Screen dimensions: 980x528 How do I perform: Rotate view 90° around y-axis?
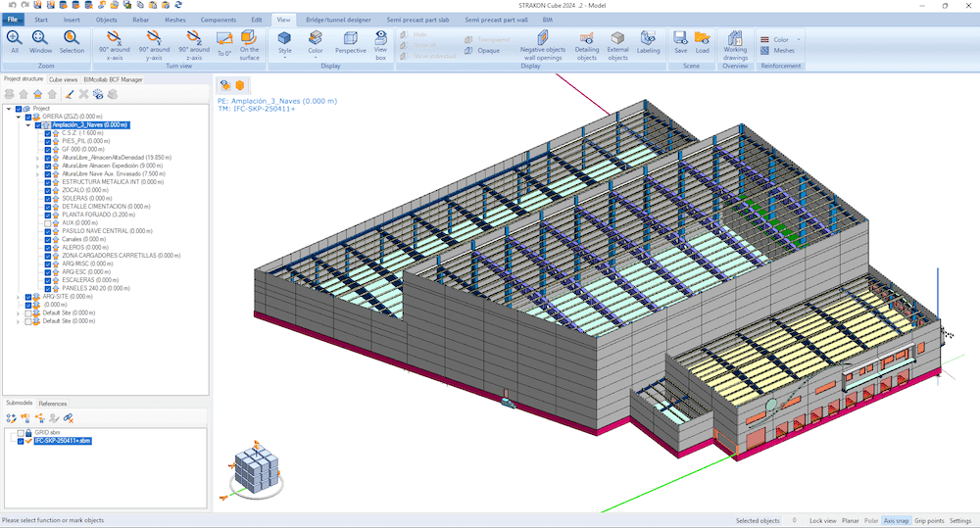(x=154, y=45)
